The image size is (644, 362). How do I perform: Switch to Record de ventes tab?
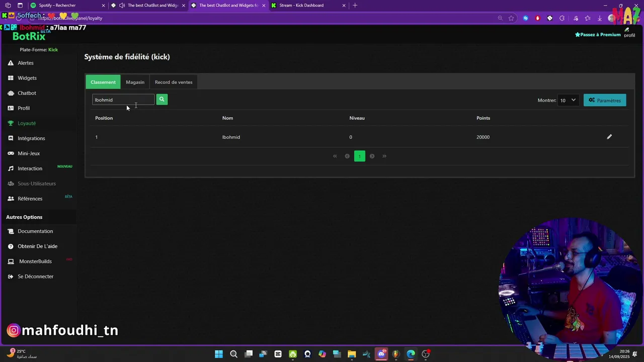[174, 82]
